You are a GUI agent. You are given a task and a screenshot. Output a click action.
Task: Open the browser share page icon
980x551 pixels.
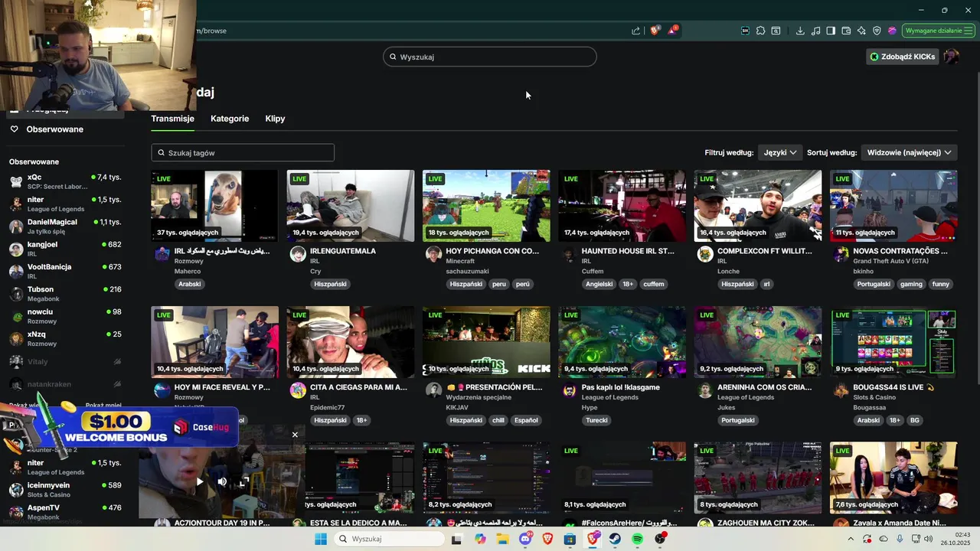point(635,31)
